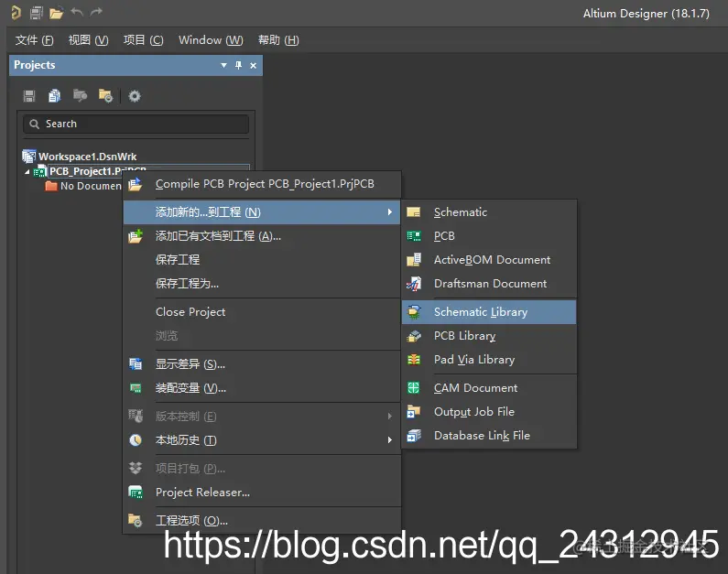Add new PCB Library to project
728x574 pixels.
pos(489,336)
